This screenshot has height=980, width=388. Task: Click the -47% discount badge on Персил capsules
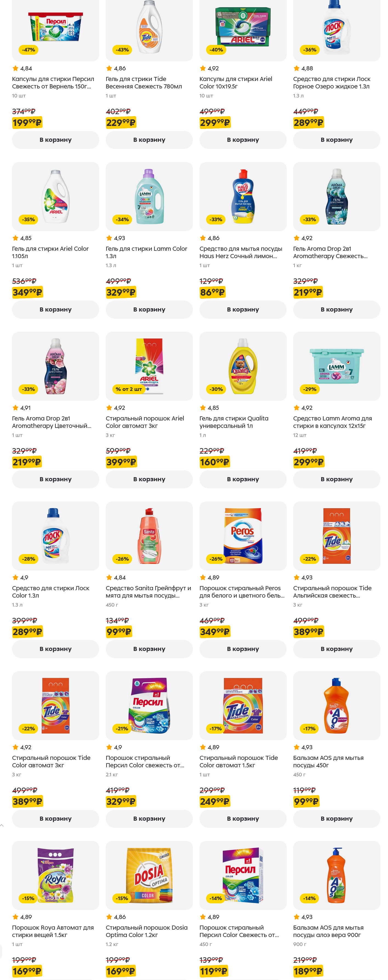point(28,50)
